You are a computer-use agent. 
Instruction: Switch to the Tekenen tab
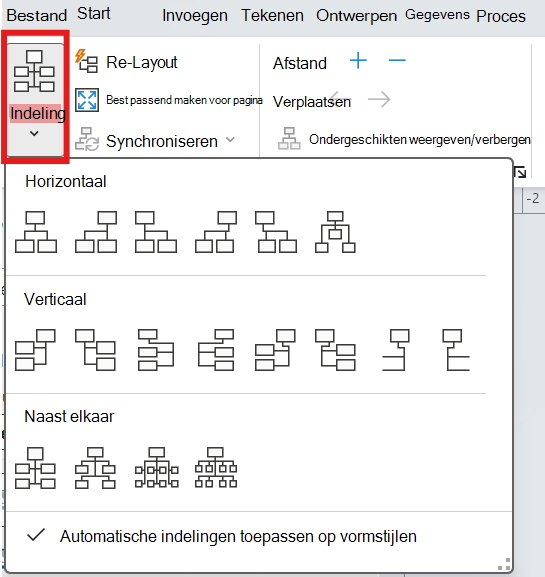[x=272, y=16]
